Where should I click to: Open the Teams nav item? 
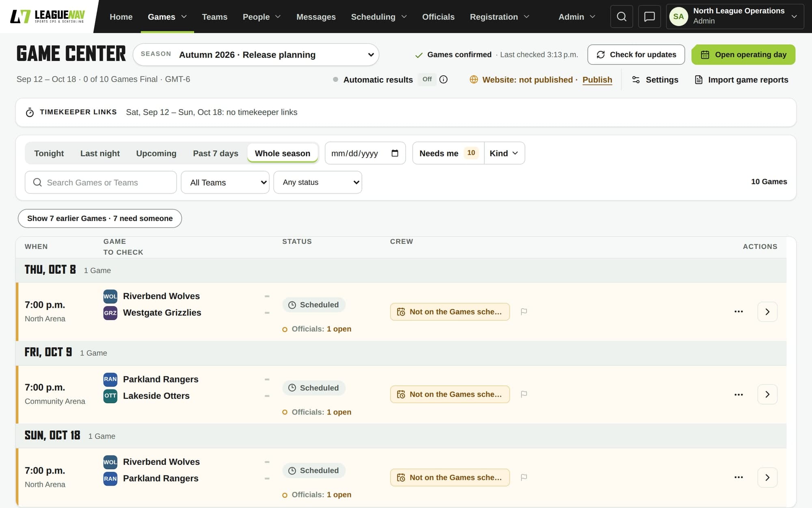[x=214, y=17]
